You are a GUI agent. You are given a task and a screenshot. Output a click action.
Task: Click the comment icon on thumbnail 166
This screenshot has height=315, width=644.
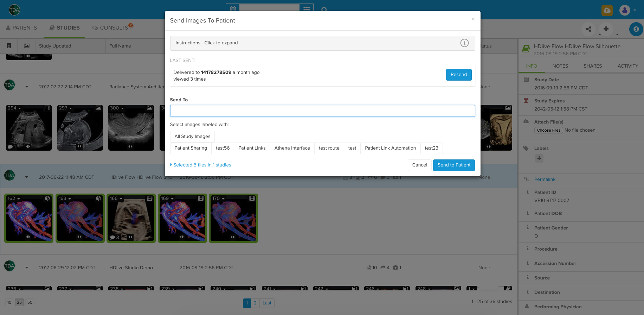coord(112,237)
